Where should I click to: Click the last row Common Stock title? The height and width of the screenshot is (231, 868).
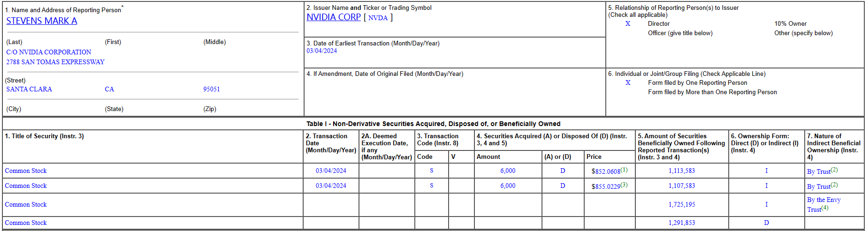pos(26,223)
